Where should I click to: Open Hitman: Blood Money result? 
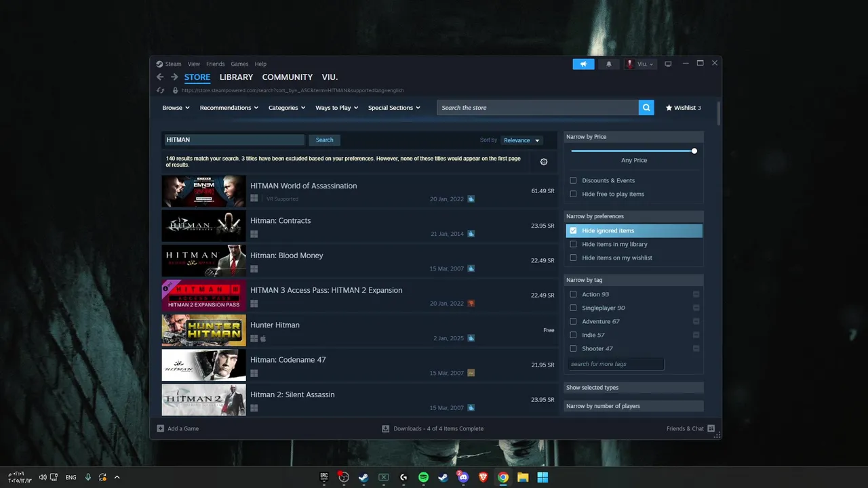(359, 262)
